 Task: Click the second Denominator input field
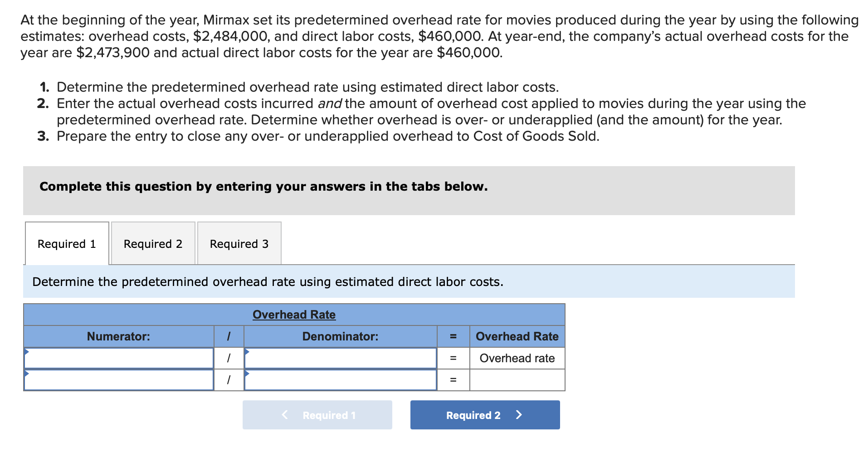(340, 380)
